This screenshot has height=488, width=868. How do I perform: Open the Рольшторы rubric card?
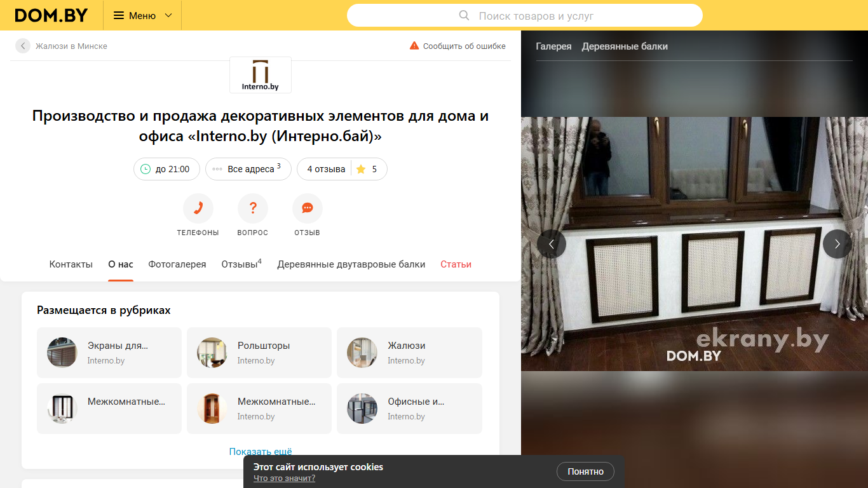coord(259,353)
